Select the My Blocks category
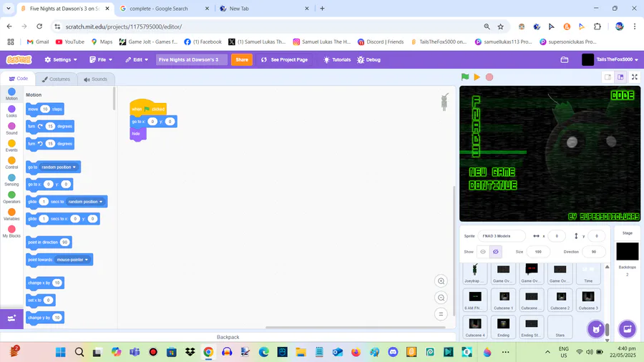 pyautogui.click(x=11, y=232)
